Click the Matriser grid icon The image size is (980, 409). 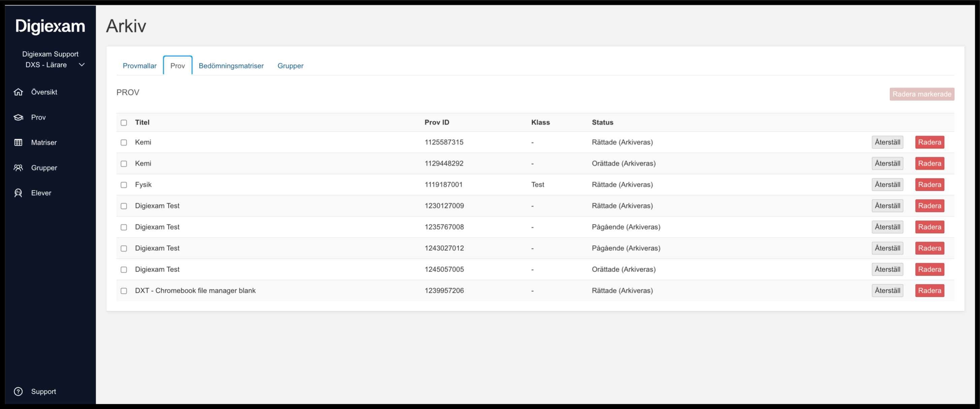[x=18, y=142]
